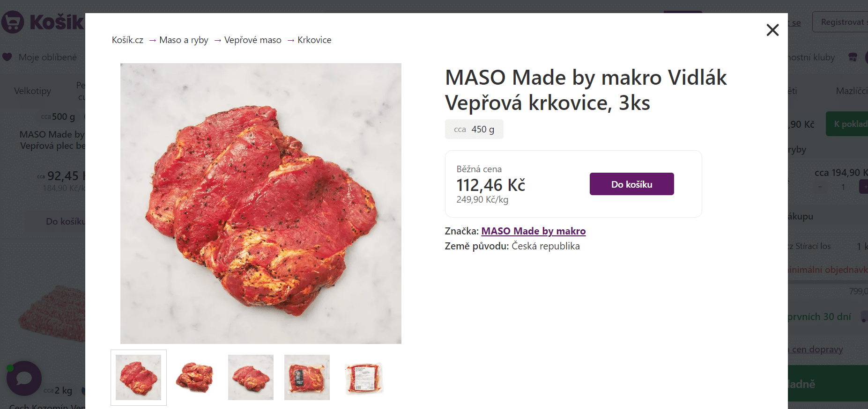
Task: View the package back label thumbnail
Action: 364,377
